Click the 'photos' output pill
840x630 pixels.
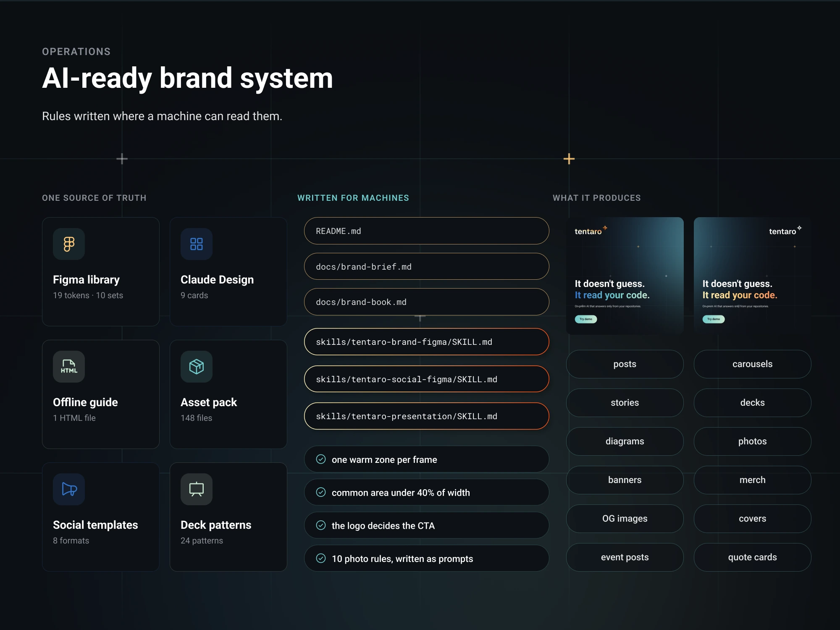tap(753, 441)
